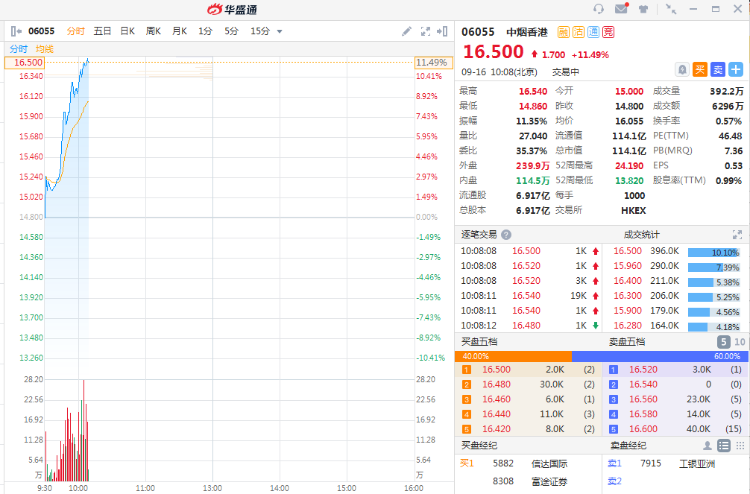Switch to the 五日 chart tab
The height and width of the screenshot is (494, 750).
[x=102, y=31]
